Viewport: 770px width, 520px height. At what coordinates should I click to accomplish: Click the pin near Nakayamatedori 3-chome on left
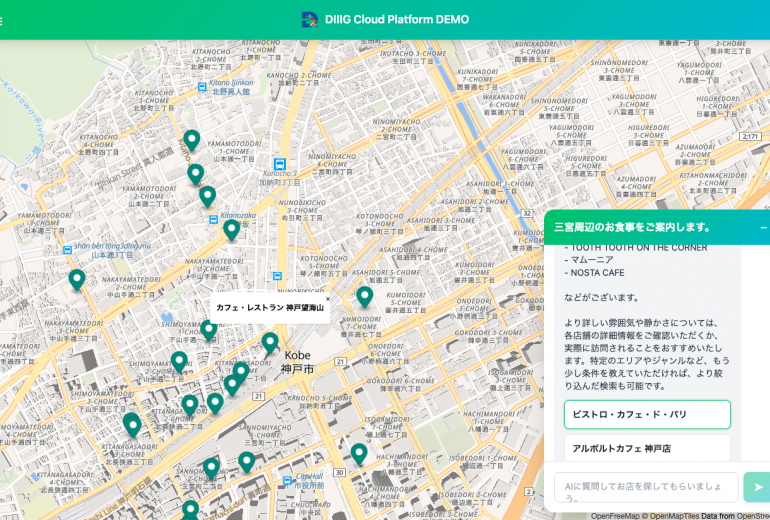point(77,279)
